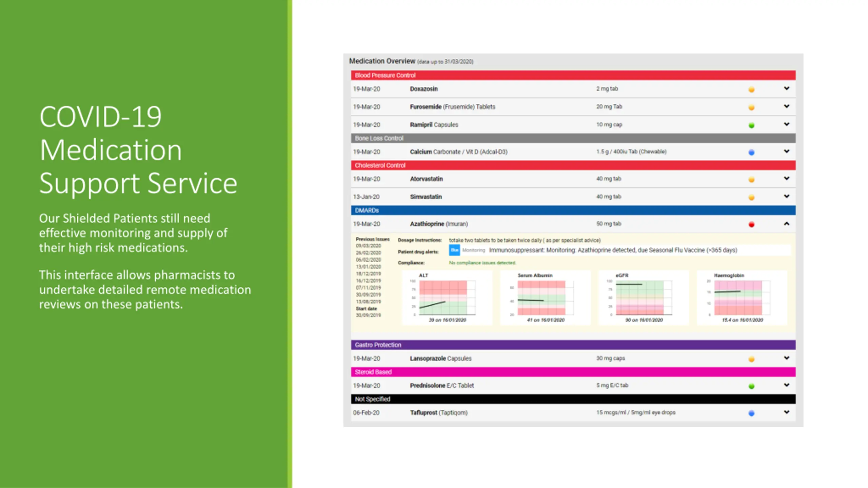Open the Haemoglobin trend chart
The image size is (868, 488).
coord(742,298)
